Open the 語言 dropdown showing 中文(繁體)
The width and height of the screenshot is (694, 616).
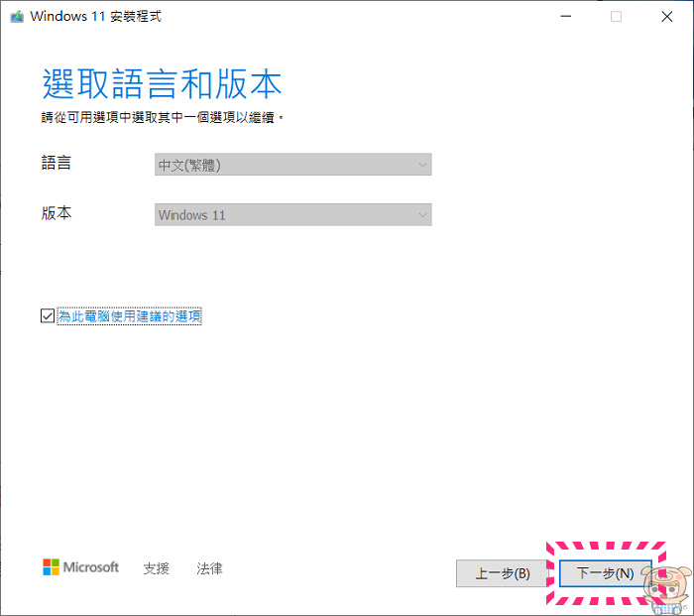[x=293, y=165]
